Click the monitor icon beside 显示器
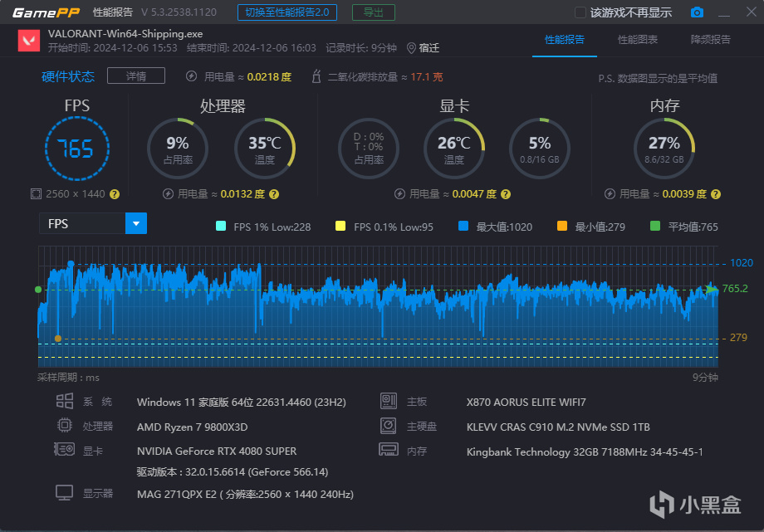The width and height of the screenshot is (764, 532). pyautogui.click(x=64, y=492)
